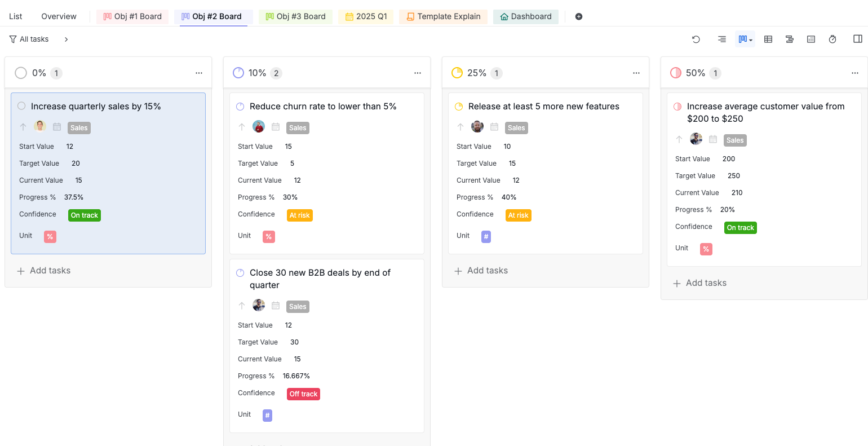Click priority arrow on Release 5 features card
Image resolution: width=868 pixels, height=446 pixels.
[460, 127]
